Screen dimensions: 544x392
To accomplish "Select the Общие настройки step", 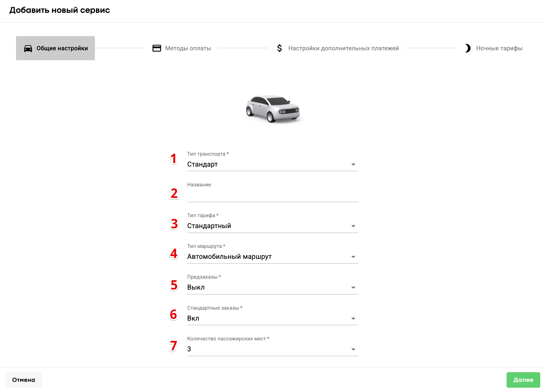I will click(62, 48).
